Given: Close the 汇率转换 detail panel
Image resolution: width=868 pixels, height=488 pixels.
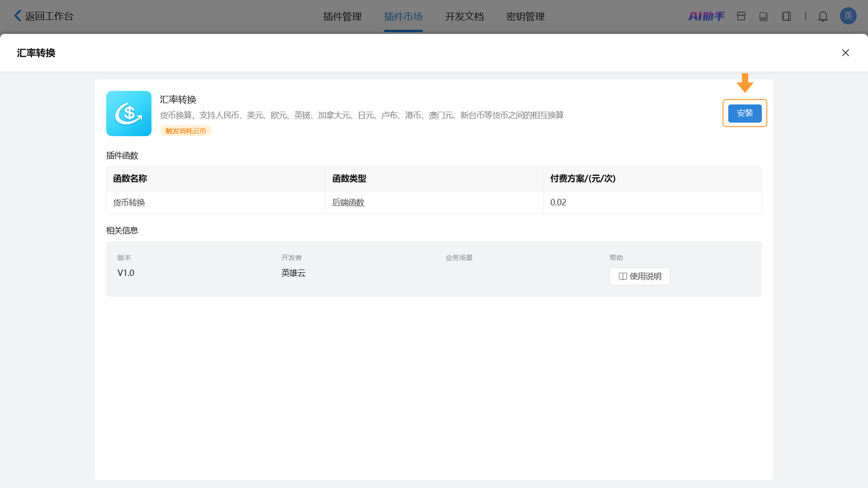Looking at the screenshot, I should pos(845,52).
